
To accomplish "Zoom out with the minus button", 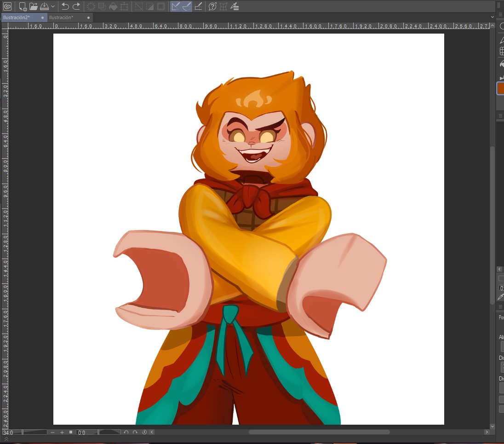I will point(53,432).
